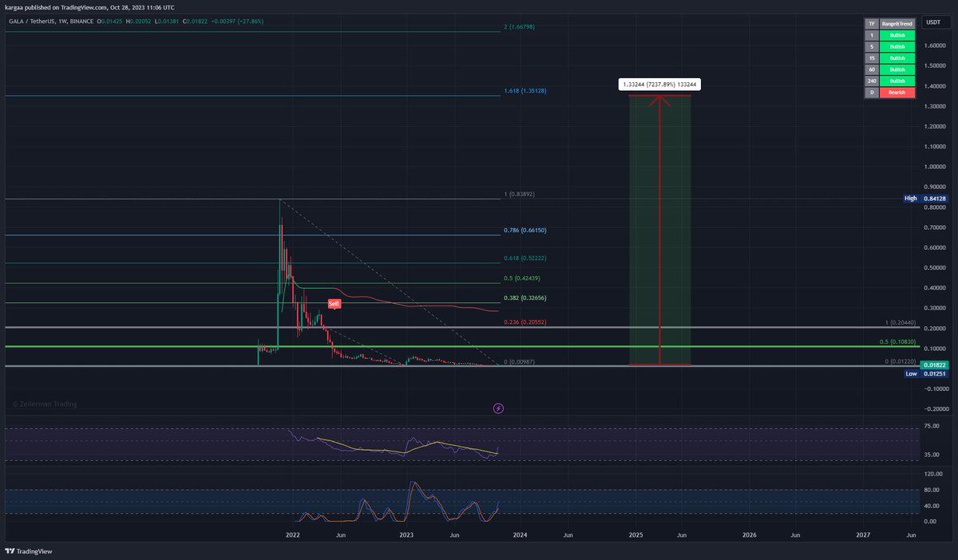Click the timeframe cell 240 in the table
958x560 pixels.
[873, 81]
